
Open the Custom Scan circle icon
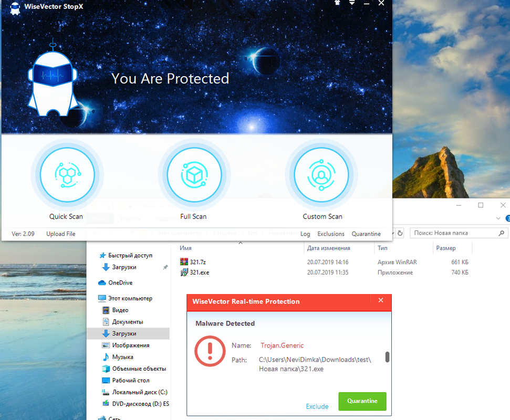(x=321, y=175)
